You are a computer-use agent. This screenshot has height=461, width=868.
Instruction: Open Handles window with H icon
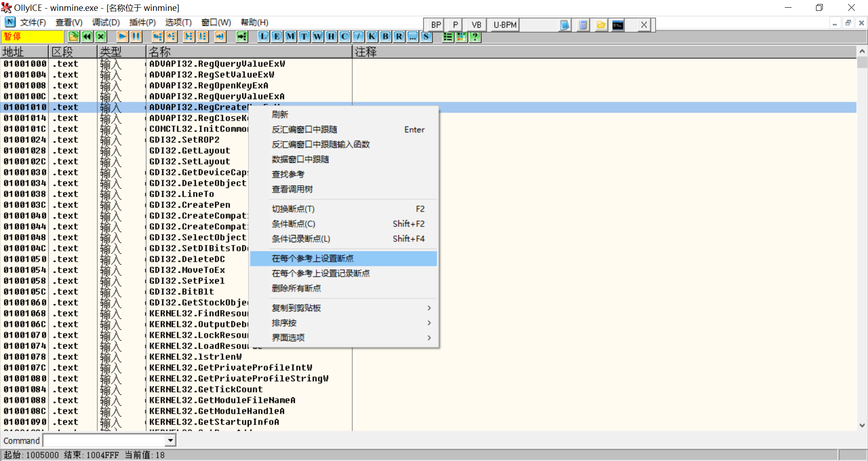coord(331,37)
